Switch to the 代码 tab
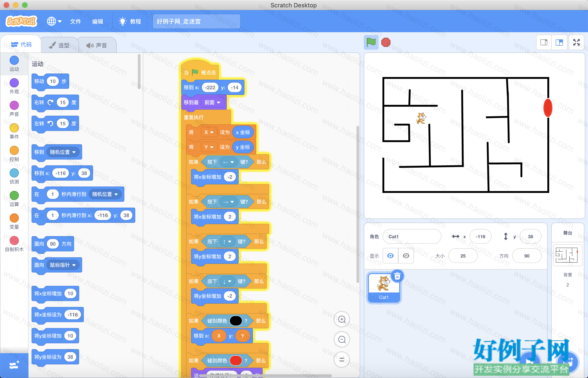Screen dimensions: 588x378 [21, 44]
